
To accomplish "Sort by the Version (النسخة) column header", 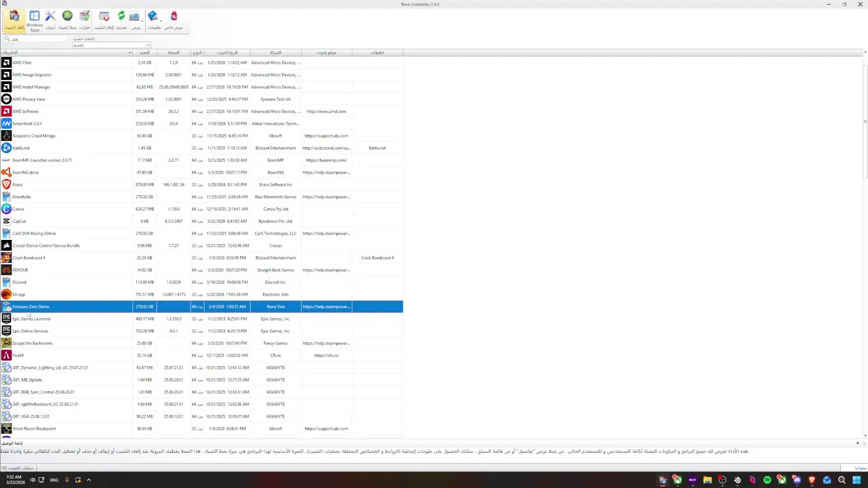I will click(x=174, y=53).
